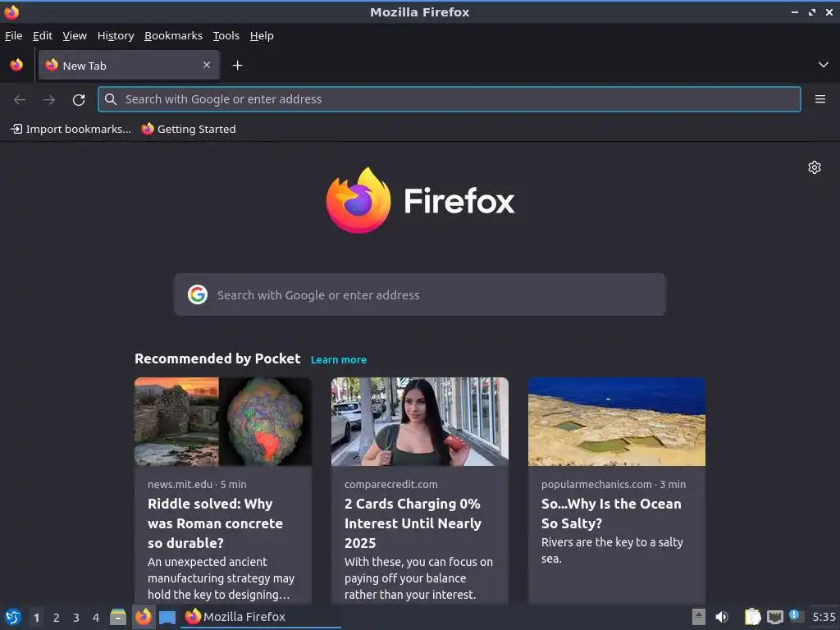Screen dimensions: 840x630
Task: Open the Bookmarks menu
Action: tap(174, 35)
